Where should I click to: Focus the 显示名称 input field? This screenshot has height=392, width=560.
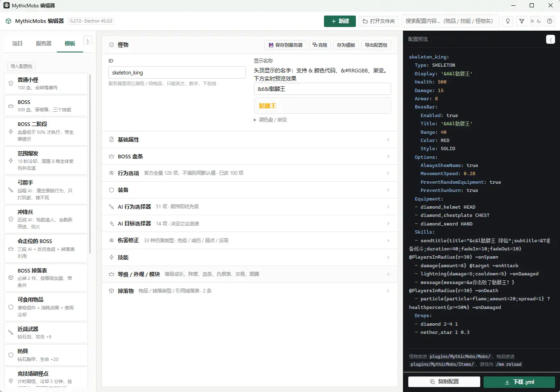(322, 89)
